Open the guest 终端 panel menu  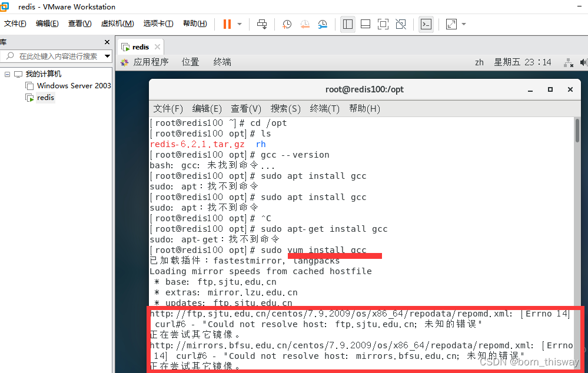pyautogui.click(x=222, y=62)
